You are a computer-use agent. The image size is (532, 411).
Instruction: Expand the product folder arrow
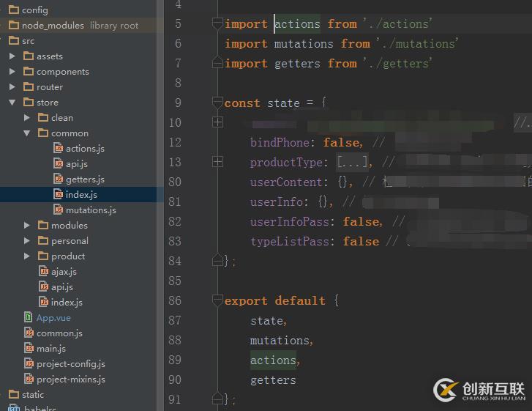click(x=27, y=256)
